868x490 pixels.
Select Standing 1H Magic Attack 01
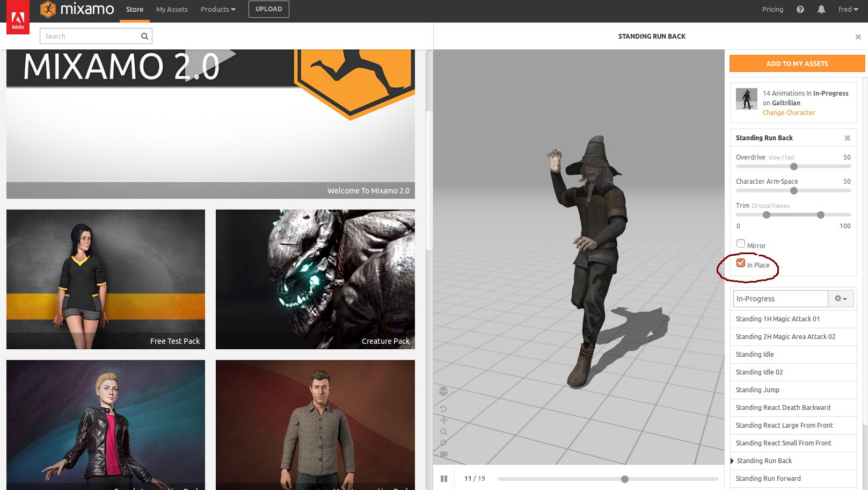coord(793,319)
